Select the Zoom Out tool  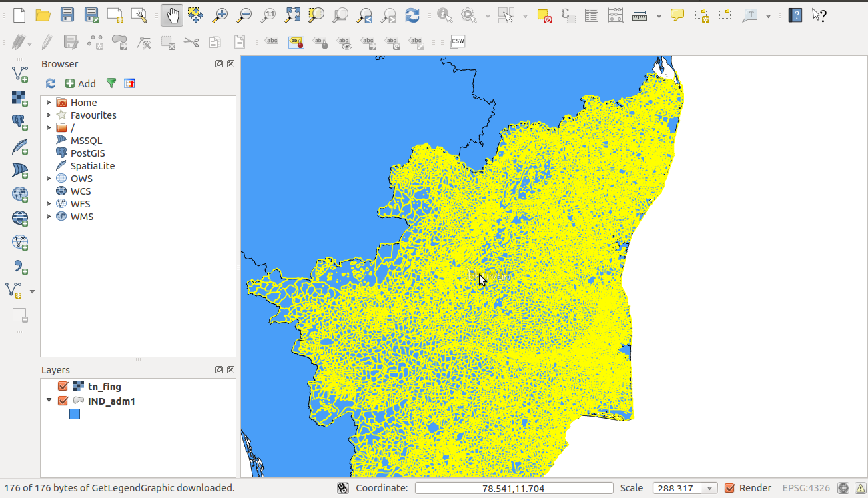click(244, 15)
